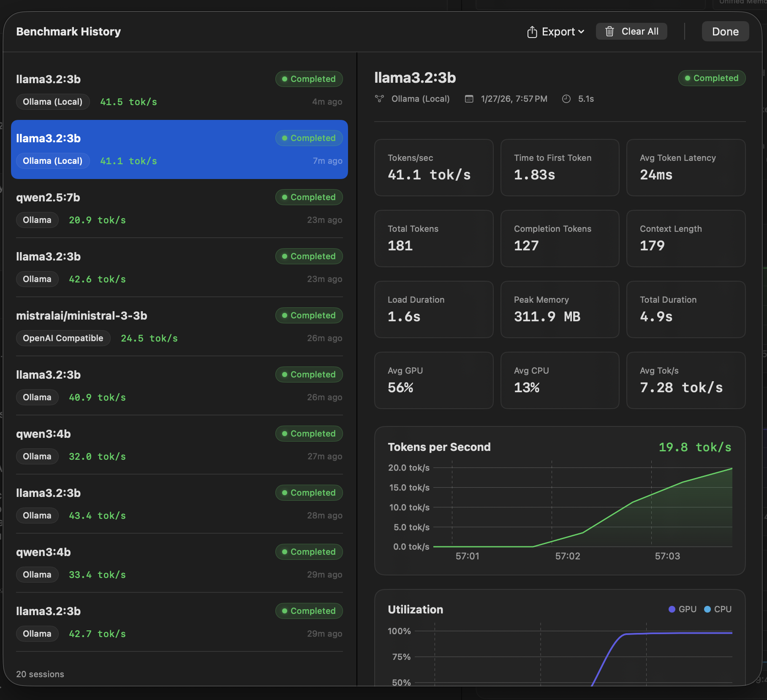Toggle the Completed badge on qwen2.5:7b
767x700 pixels.
[309, 197]
